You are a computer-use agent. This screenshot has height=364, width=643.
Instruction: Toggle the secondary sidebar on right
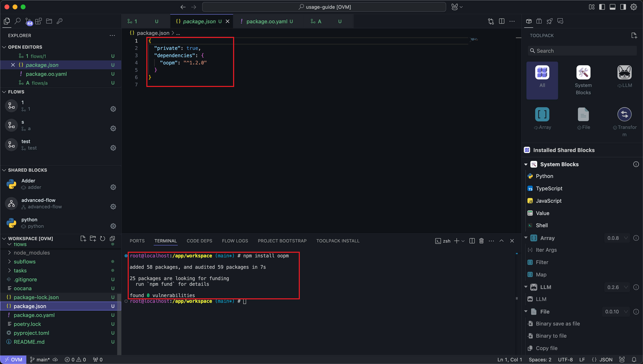(623, 7)
